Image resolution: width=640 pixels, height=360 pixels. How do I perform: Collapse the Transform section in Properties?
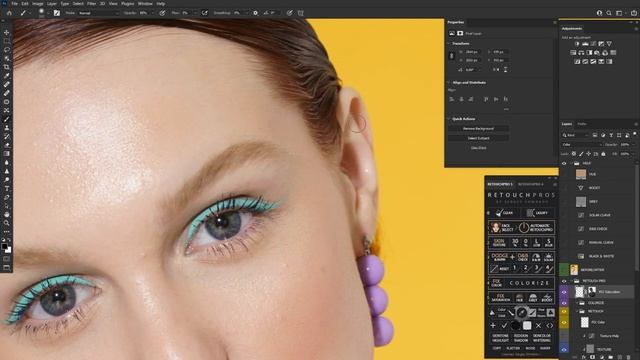(449, 43)
